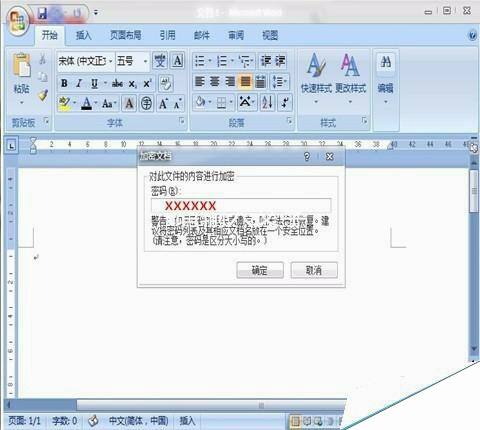480x430 pixels.
Task: Apply bullet list formatting
Action: pyautogui.click(x=200, y=61)
